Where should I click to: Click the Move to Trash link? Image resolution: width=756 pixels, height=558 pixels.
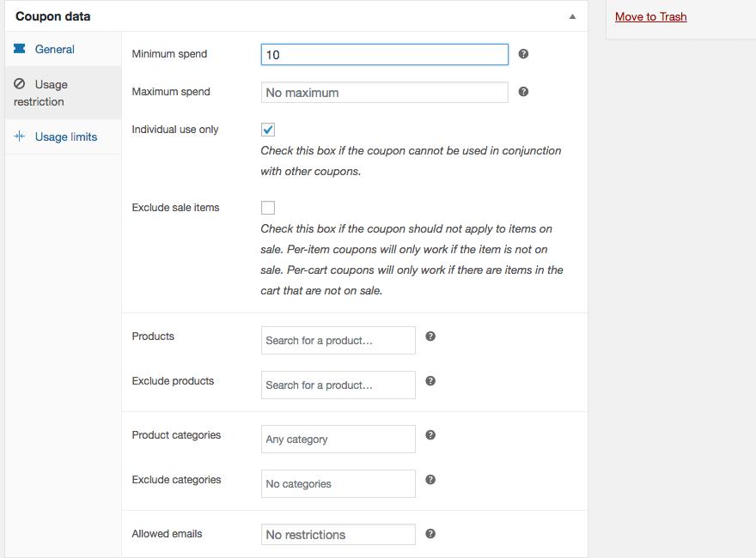pyautogui.click(x=650, y=16)
